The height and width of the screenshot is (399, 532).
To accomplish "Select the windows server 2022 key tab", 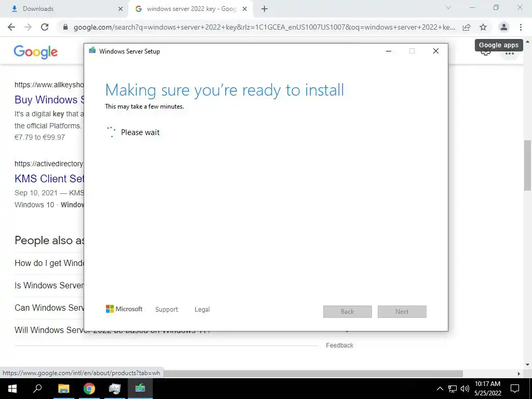I will pyautogui.click(x=190, y=9).
